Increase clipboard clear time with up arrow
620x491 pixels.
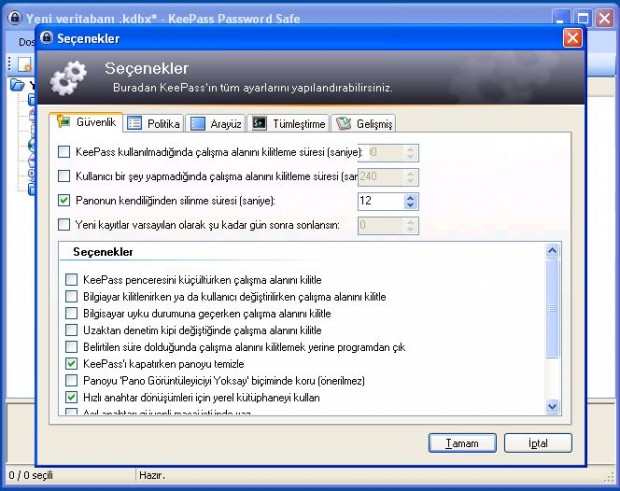coord(410,197)
